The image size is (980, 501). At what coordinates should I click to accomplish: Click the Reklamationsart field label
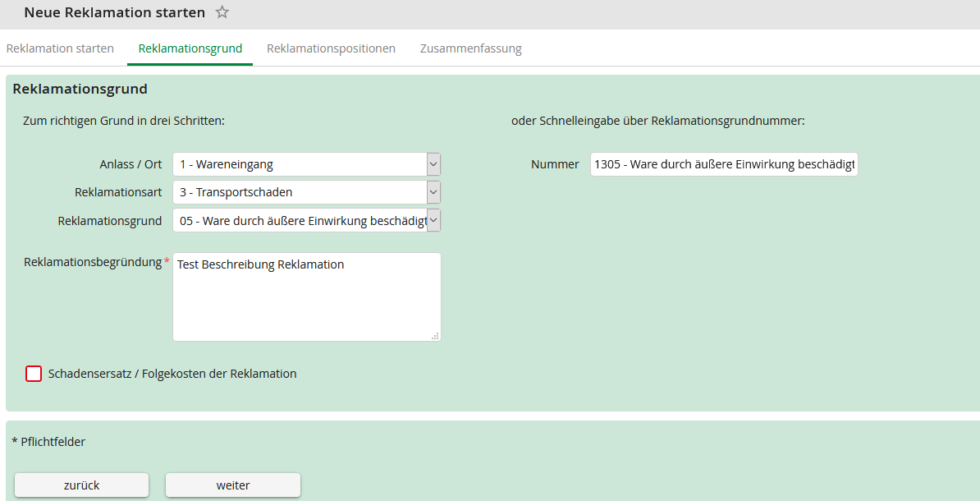(118, 192)
